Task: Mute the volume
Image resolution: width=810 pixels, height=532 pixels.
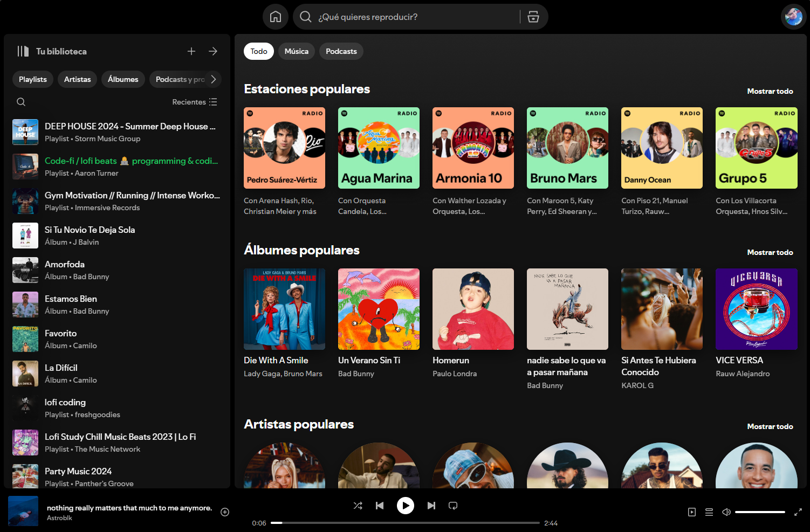Action: pyautogui.click(x=726, y=512)
